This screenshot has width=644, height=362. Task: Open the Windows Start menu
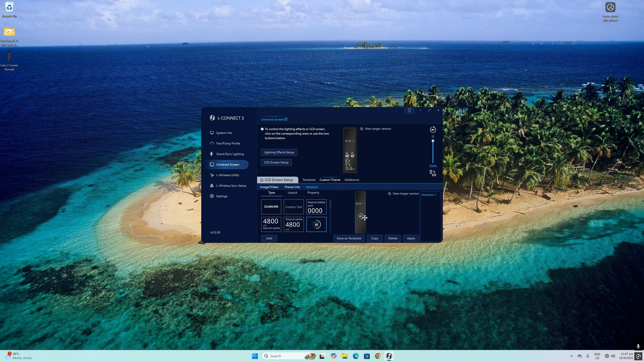point(255,356)
